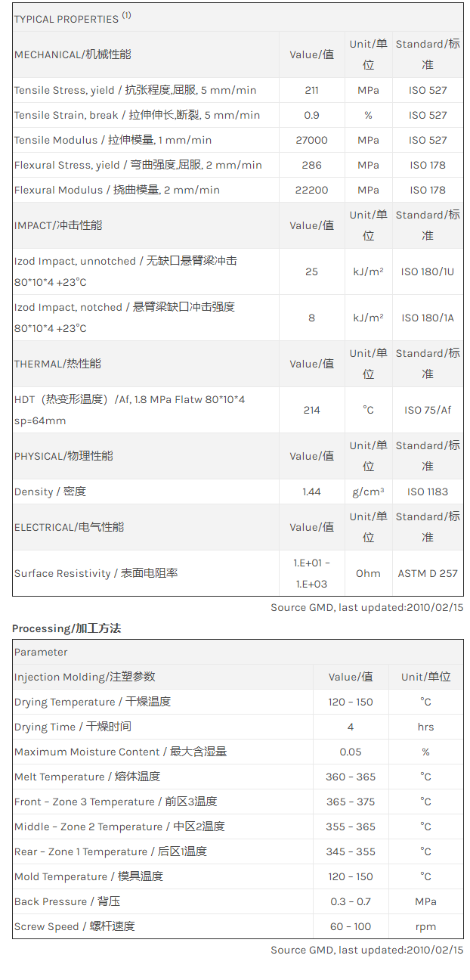Viewport: 470px width, 980px height.
Task: Select the IMPACT/冲击性能 section header
Action: [58, 225]
